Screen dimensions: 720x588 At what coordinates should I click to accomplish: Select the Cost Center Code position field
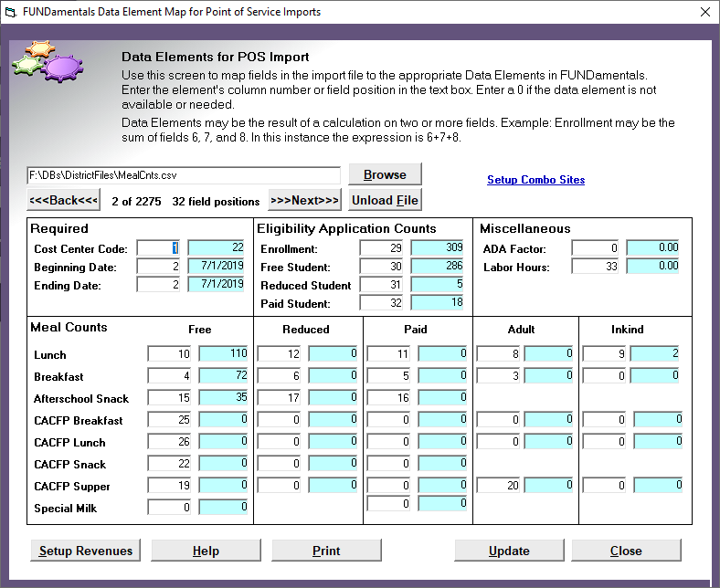coord(158,247)
